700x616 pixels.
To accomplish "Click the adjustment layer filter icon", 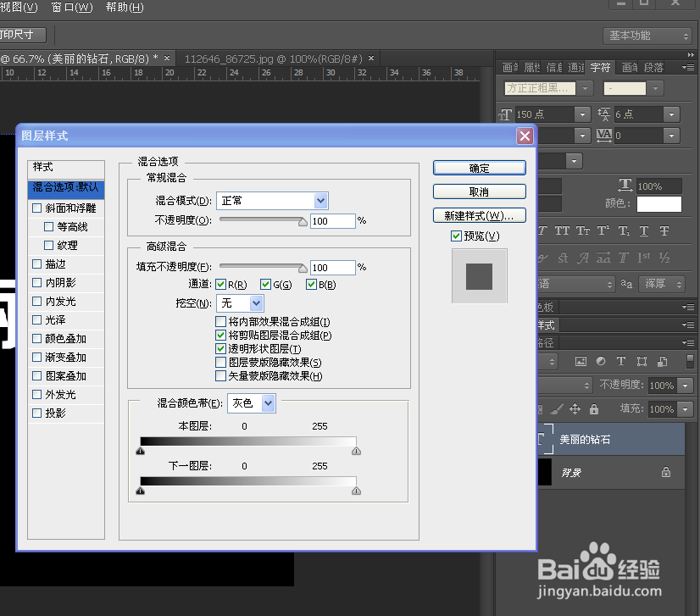I will click(x=603, y=362).
